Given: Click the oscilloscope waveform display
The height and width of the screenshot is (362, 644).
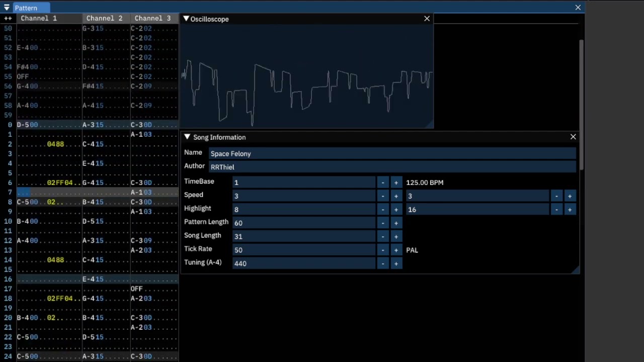Looking at the screenshot, I should [x=306, y=76].
